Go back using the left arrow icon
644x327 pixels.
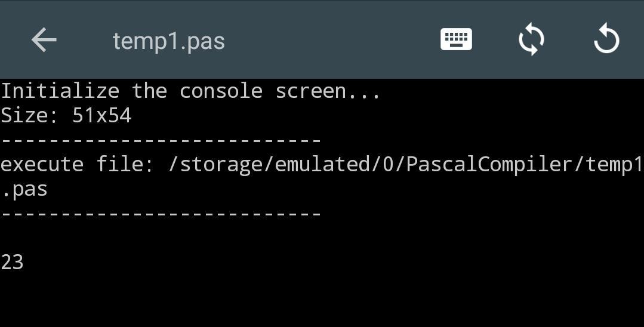click(44, 40)
